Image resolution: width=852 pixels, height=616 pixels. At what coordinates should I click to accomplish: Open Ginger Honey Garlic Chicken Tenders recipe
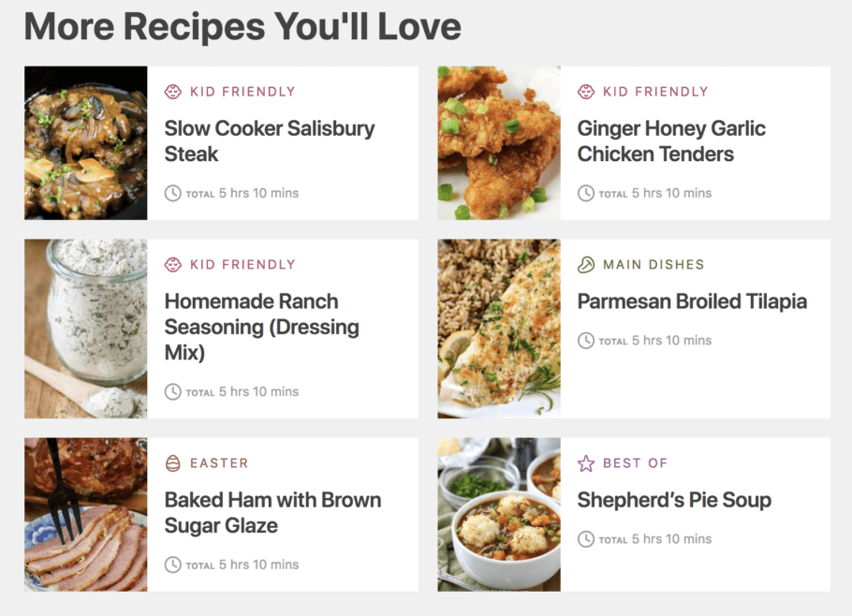671,141
